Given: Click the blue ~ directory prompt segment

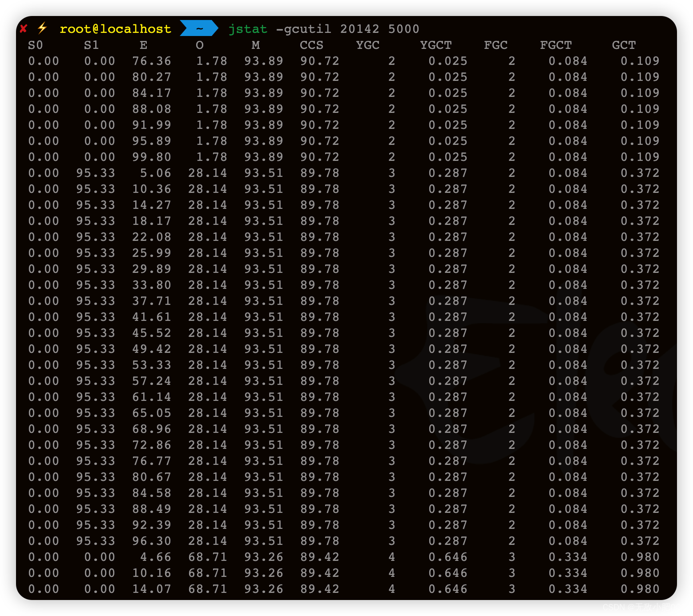Looking at the screenshot, I should [199, 28].
